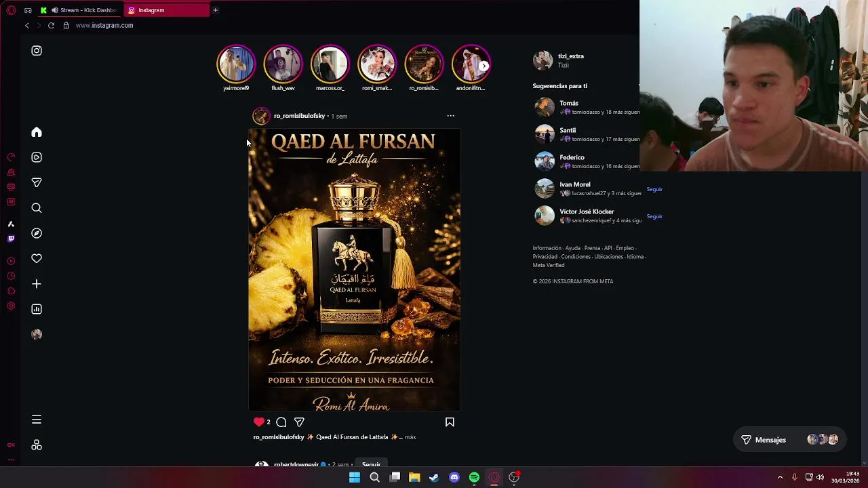The width and height of the screenshot is (868, 488).
Task: Open the volume control in system tray
Action: pyautogui.click(x=820, y=477)
